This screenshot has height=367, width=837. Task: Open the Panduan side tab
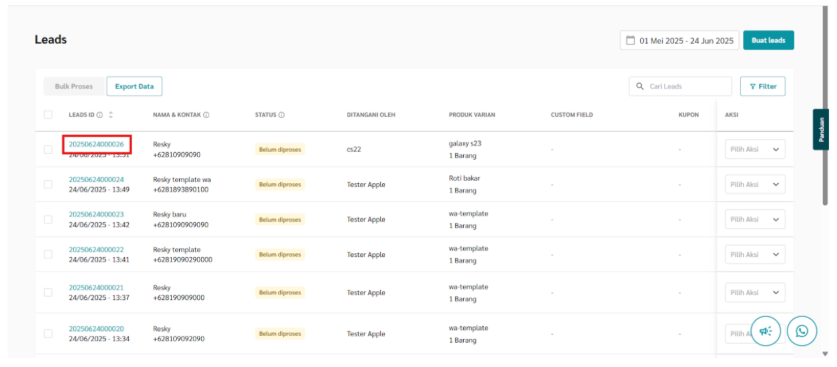tap(821, 129)
